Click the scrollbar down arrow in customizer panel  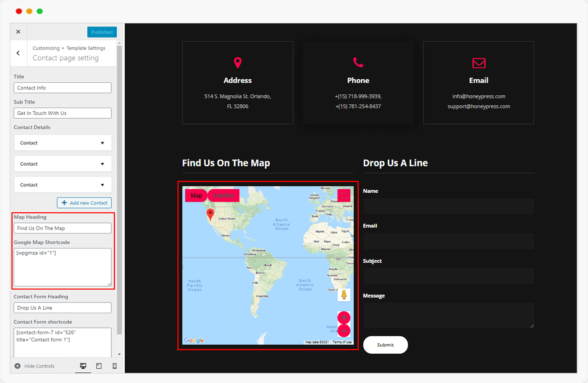[120, 355]
